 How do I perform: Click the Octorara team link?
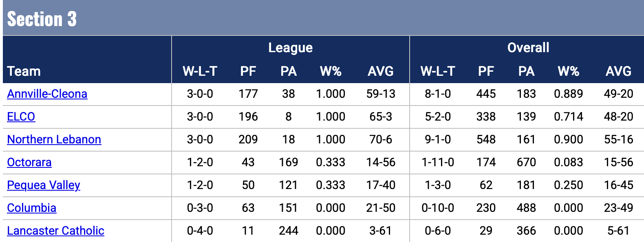coord(29,163)
